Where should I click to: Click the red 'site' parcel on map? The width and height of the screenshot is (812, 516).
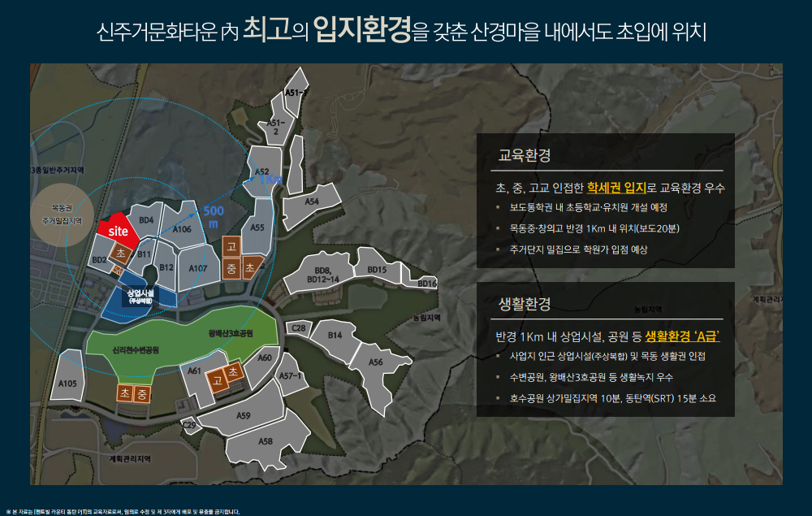pos(119,231)
